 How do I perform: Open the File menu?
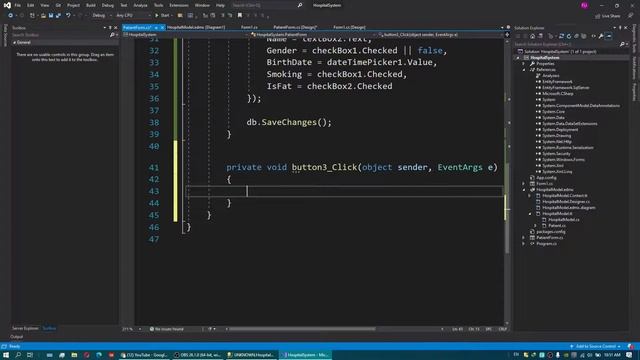pyautogui.click(x=18, y=5)
